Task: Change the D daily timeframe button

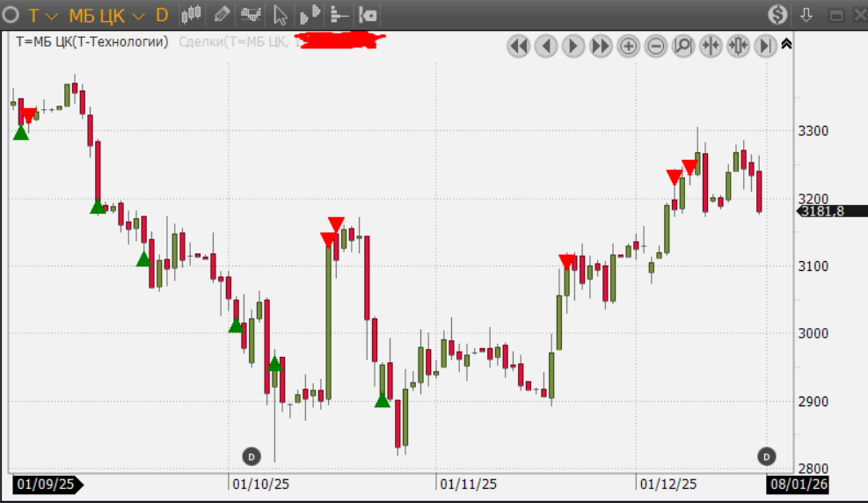Action: [162, 15]
